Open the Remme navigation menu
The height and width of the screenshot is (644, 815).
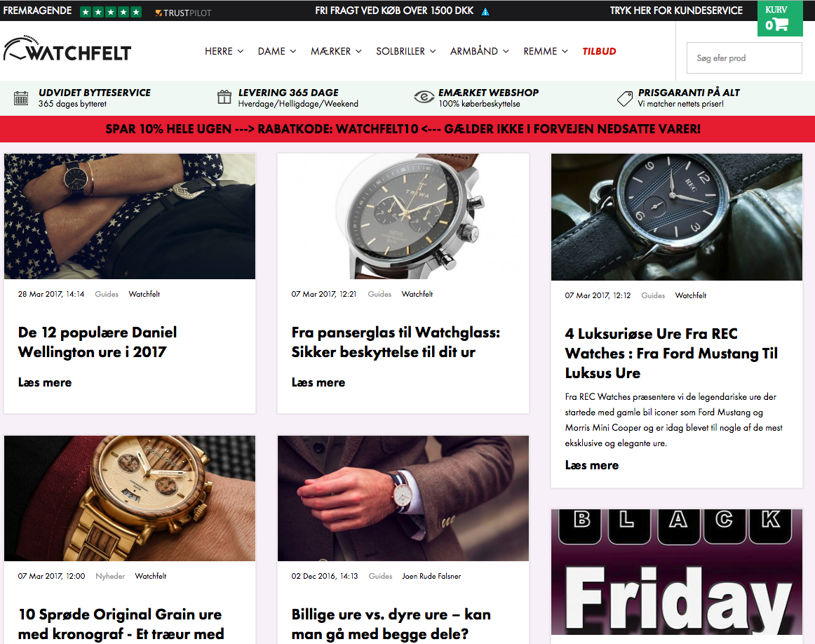[545, 51]
